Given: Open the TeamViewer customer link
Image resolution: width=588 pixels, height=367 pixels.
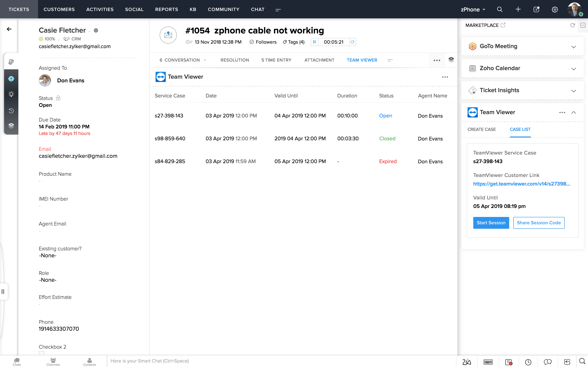Looking at the screenshot, I should coord(521,184).
